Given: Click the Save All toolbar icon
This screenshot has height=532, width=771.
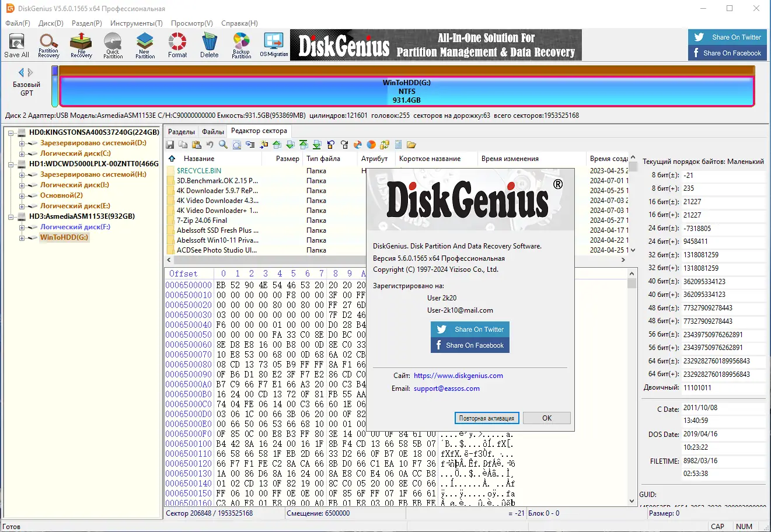Looking at the screenshot, I should click(x=16, y=45).
